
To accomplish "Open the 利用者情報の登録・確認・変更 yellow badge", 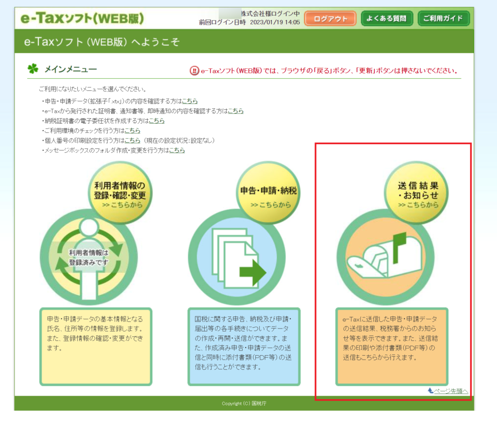I will [x=120, y=193].
